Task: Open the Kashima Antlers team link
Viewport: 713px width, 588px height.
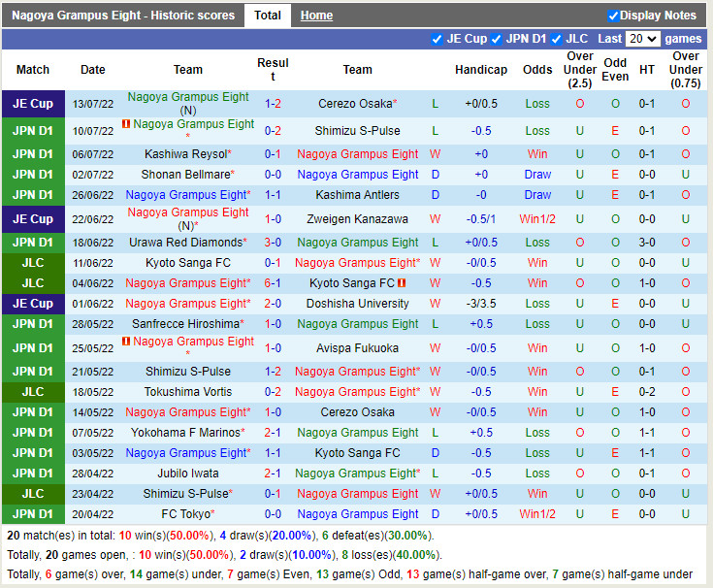Action: coord(357,195)
